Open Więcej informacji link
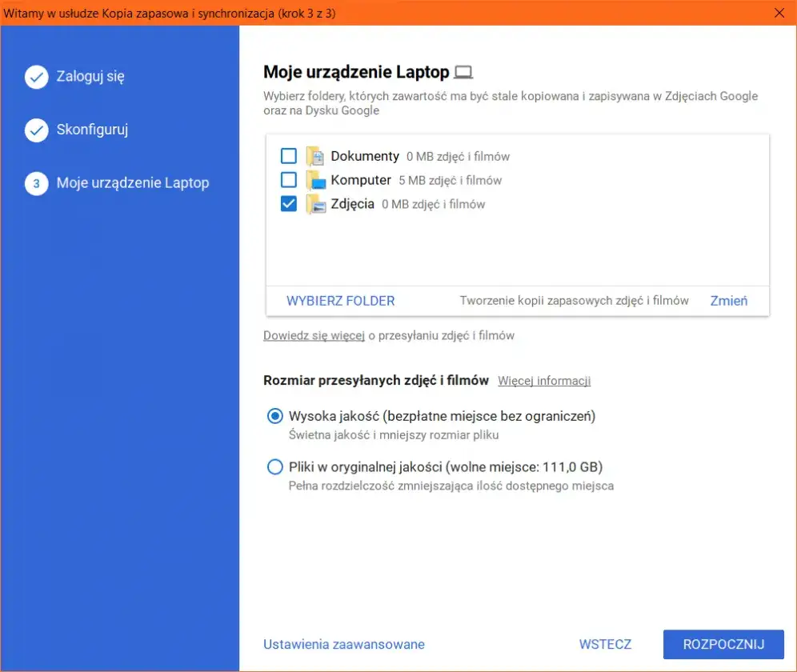The image size is (797, 672). coord(544,381)
